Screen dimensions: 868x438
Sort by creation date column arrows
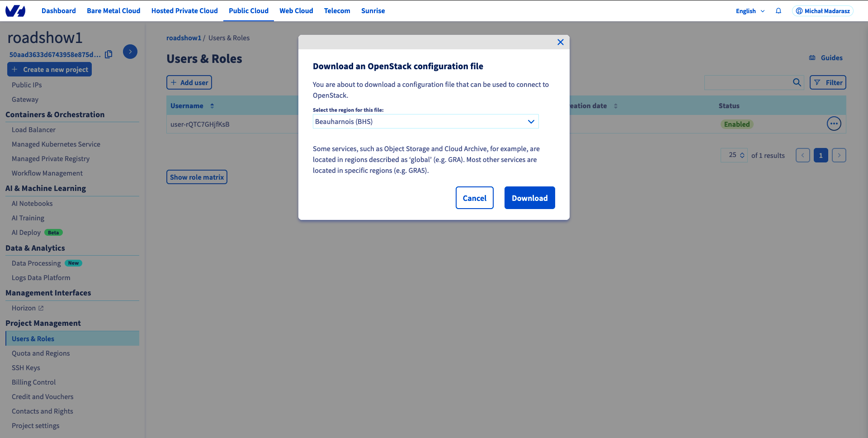616,106
